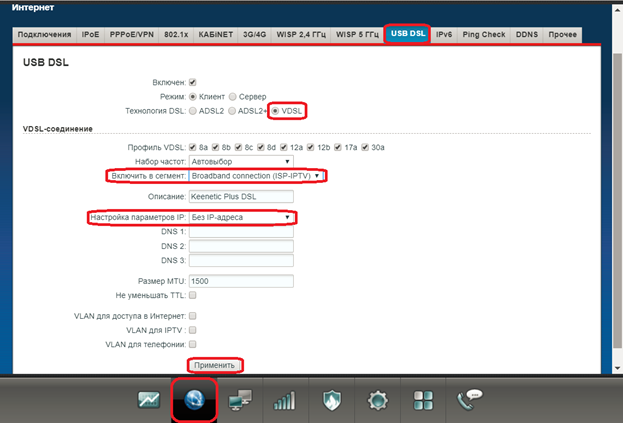Open the home network computers icon

(x=241, y=400)
